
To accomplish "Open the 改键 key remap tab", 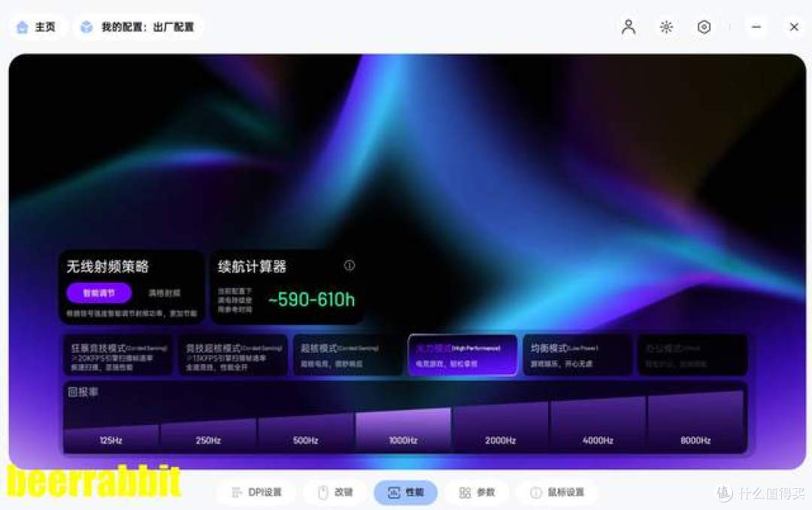I will point(335,493).
